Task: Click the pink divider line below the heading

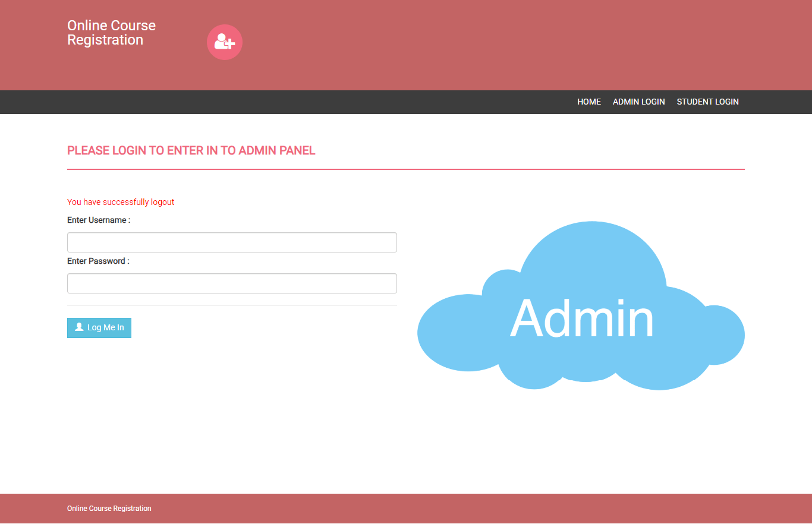Action: (405, 169)
